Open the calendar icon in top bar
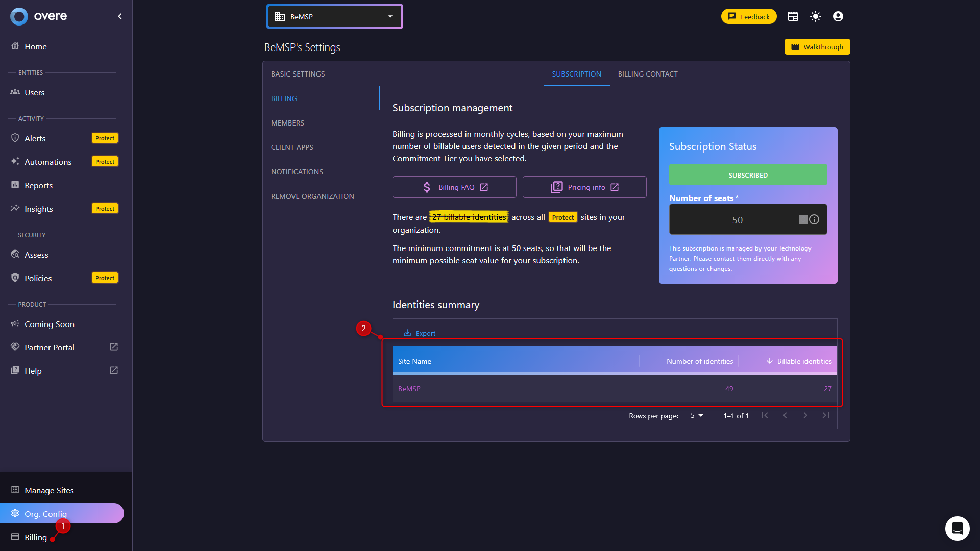This screenshot has width=980, height=551. pyautogui.click(x=793, y=16)
